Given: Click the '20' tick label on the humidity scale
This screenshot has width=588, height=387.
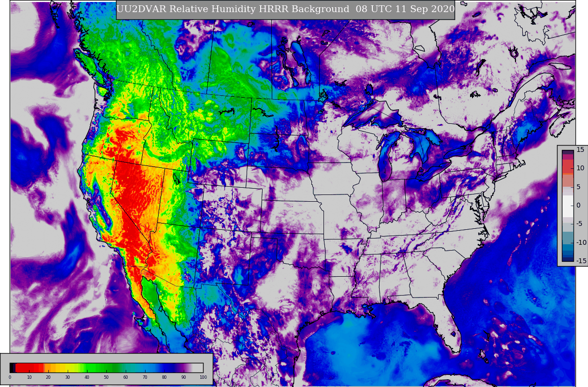Looking at the screenshot, I should point(48,377).
